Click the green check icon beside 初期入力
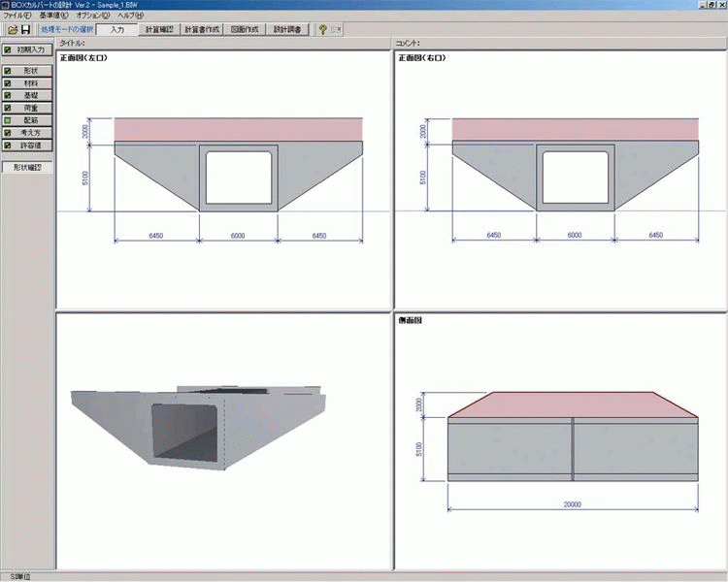This screenshot has height=582, width=728. click(8, 49)
